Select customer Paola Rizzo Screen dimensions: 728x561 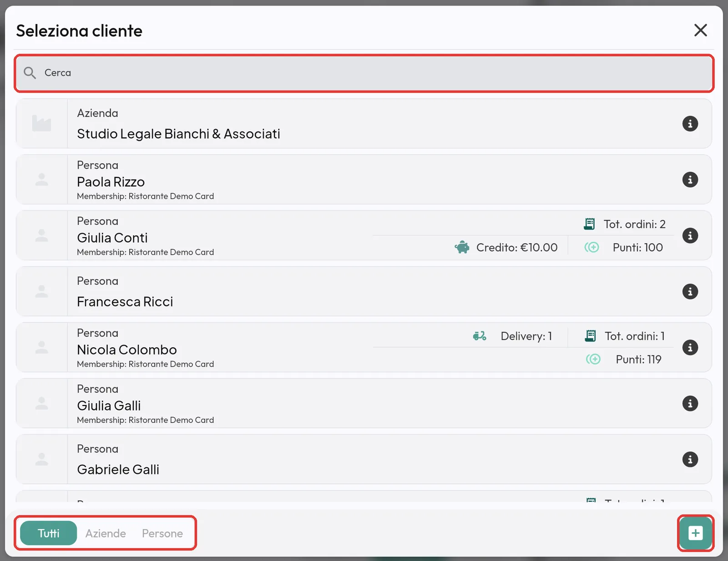[364, 180]
